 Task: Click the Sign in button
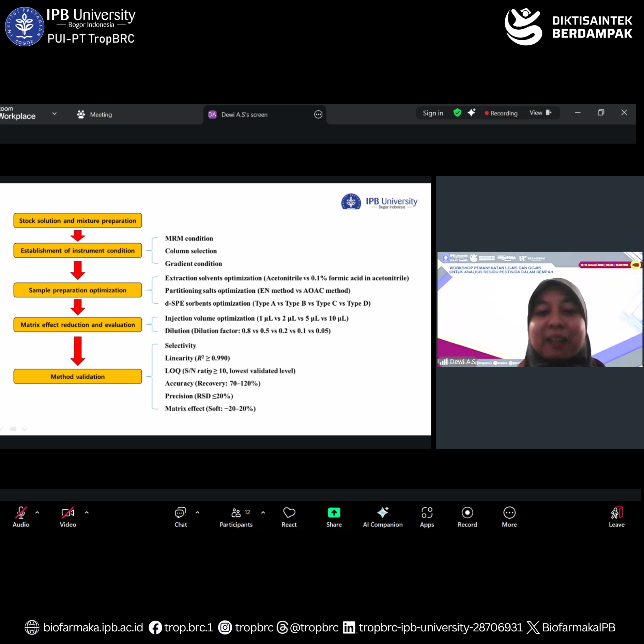433,113
